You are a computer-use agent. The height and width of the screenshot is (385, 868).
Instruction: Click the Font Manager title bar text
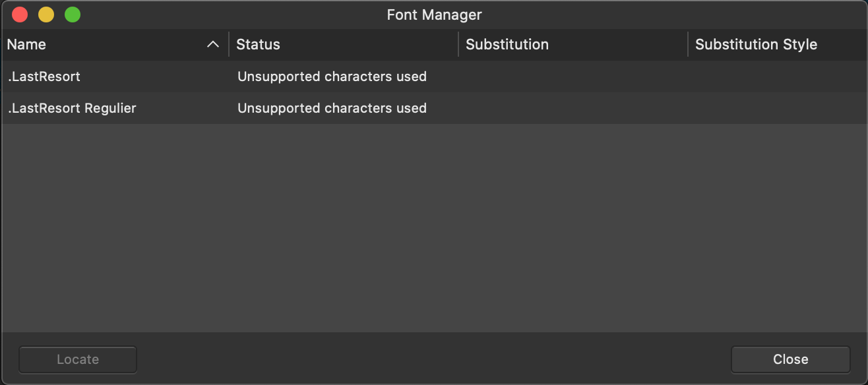point(434,15)
